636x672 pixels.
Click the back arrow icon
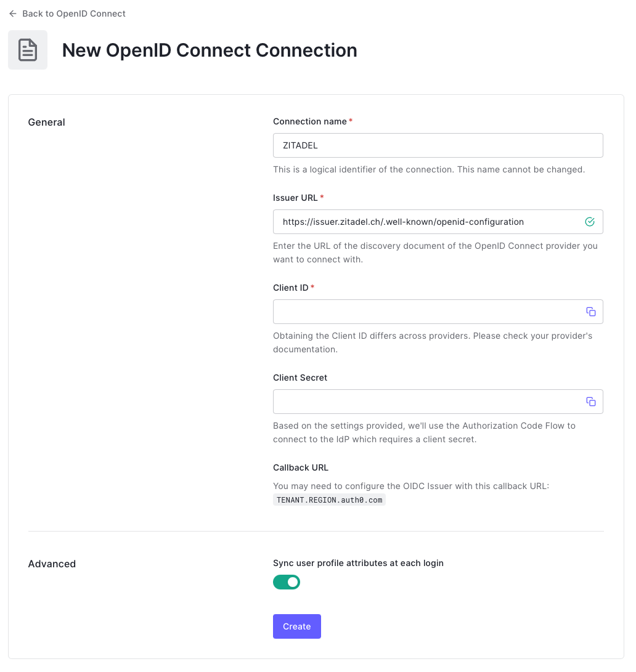pos(12,14)
